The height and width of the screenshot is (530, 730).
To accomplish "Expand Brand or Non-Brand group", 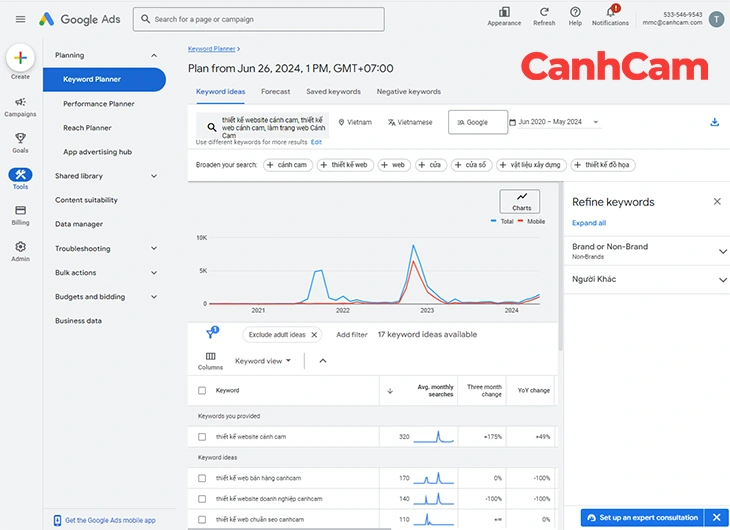I will click(x=722, y=251).
